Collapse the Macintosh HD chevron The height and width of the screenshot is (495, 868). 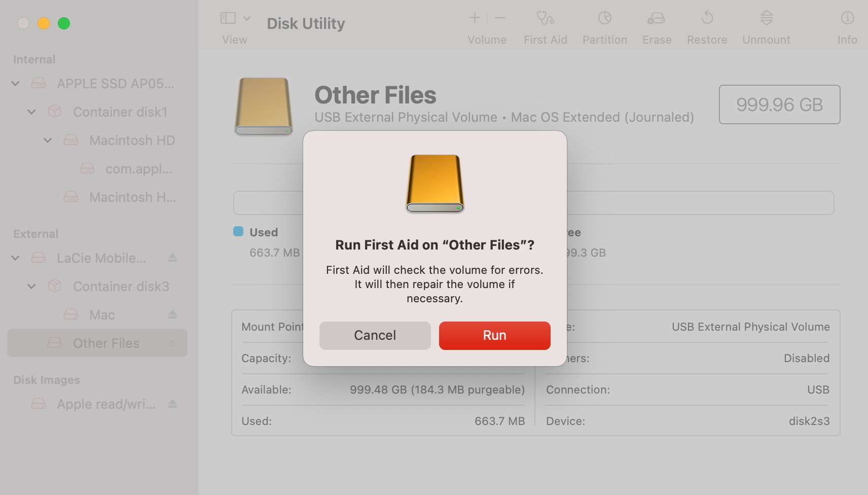(48, 140)
